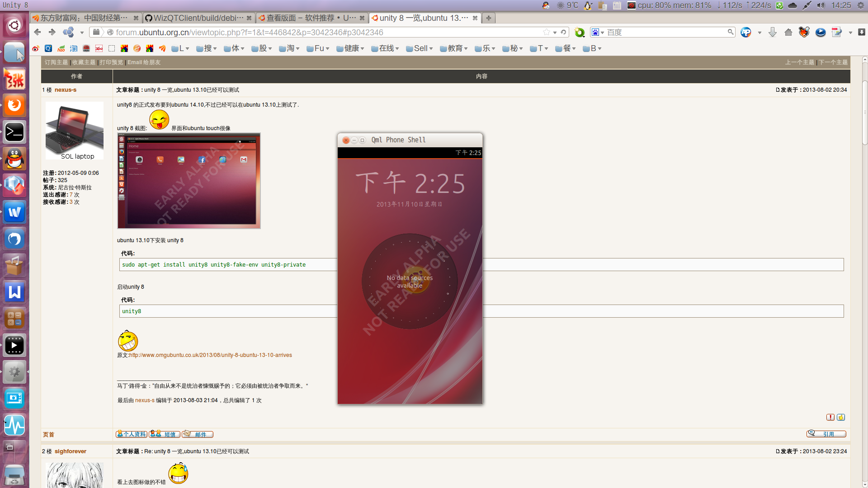Viewport: 868px width, 488px height.
Task: Expand the 健康 bookmarks folder
Action: (x=350, y=48)
